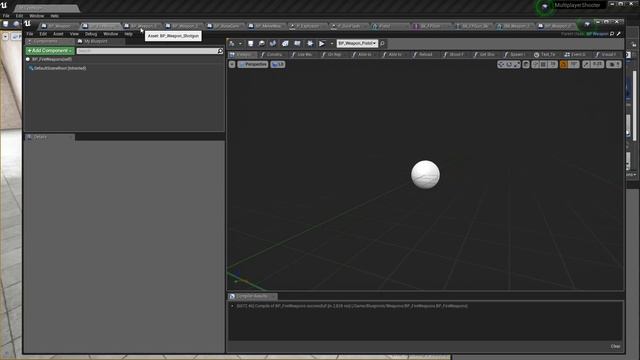Screen dimensions: 640x360
Task: Toggle world/local coordinate space icon
Action: pyautogui.click(x=526, y=64)
